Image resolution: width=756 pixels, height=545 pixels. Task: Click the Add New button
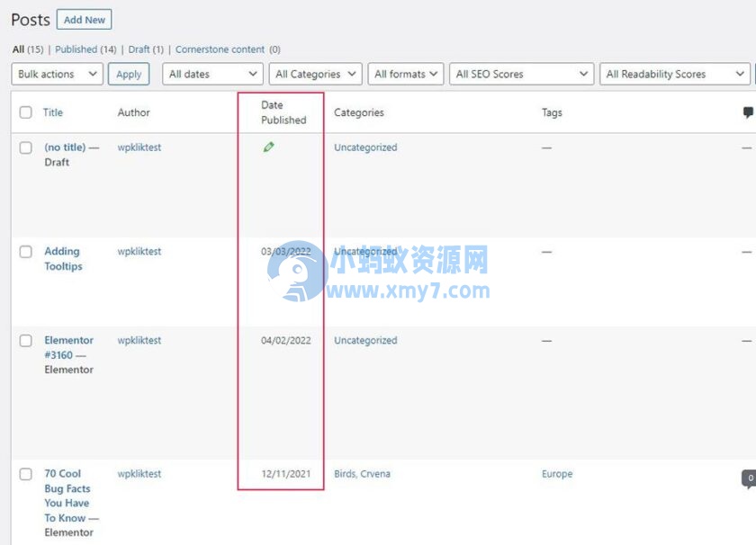(x=84, y=19)
